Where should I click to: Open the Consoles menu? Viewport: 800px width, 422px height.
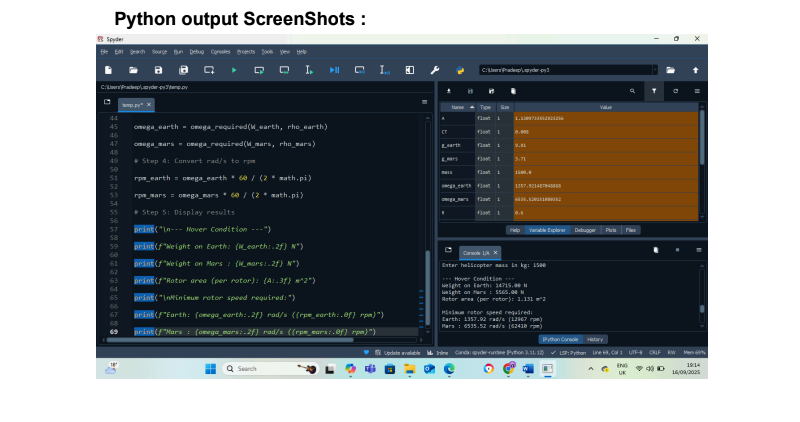coord(220,52)
